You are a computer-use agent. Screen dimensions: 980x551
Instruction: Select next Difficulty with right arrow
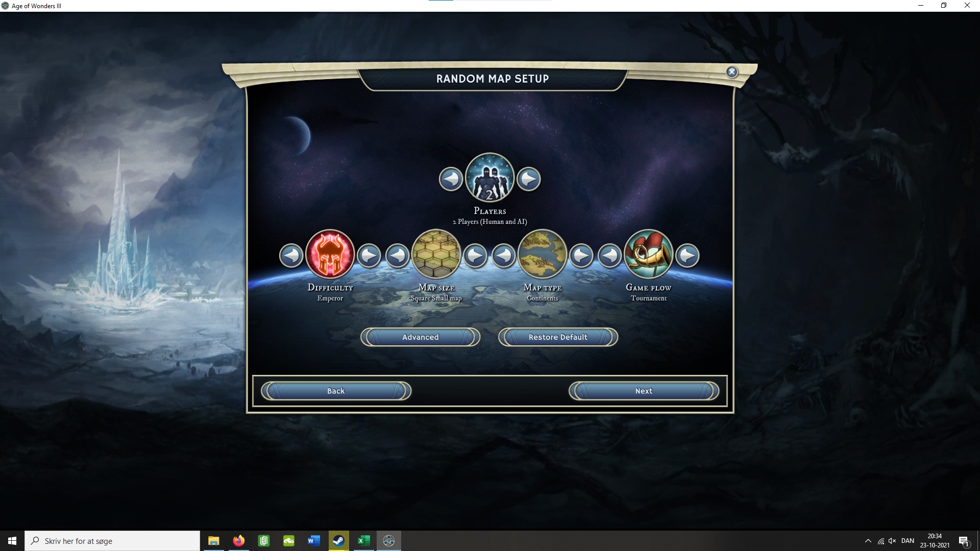369,256
